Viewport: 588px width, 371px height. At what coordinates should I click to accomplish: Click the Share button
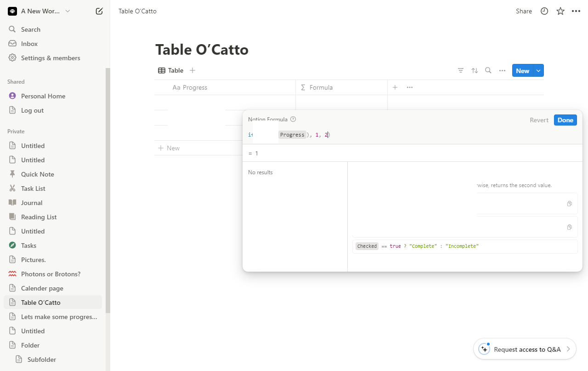[x=524, y=11]
